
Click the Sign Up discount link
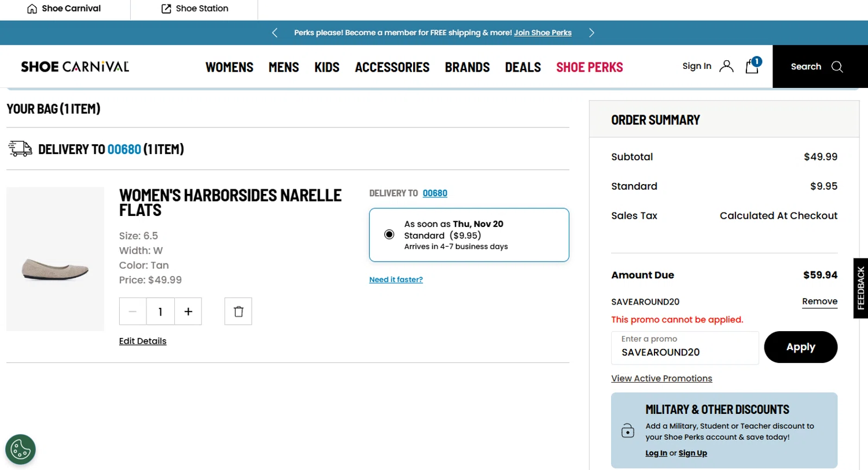pos(693,453)
